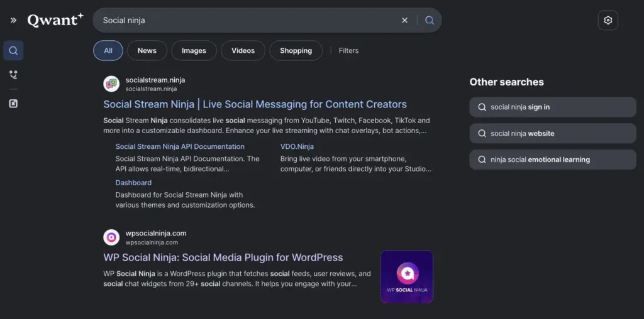The width and height of the screenshot is (644, 319).
Task: Open the sidebar assistant icon below search
Action: coord(13,75)
